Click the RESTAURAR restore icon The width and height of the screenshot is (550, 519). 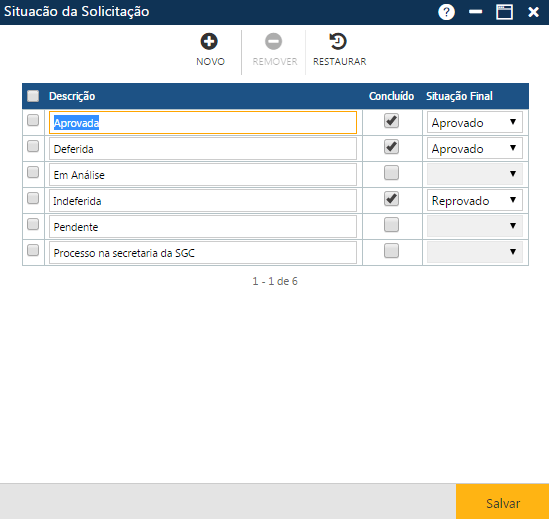click(338, 42)
